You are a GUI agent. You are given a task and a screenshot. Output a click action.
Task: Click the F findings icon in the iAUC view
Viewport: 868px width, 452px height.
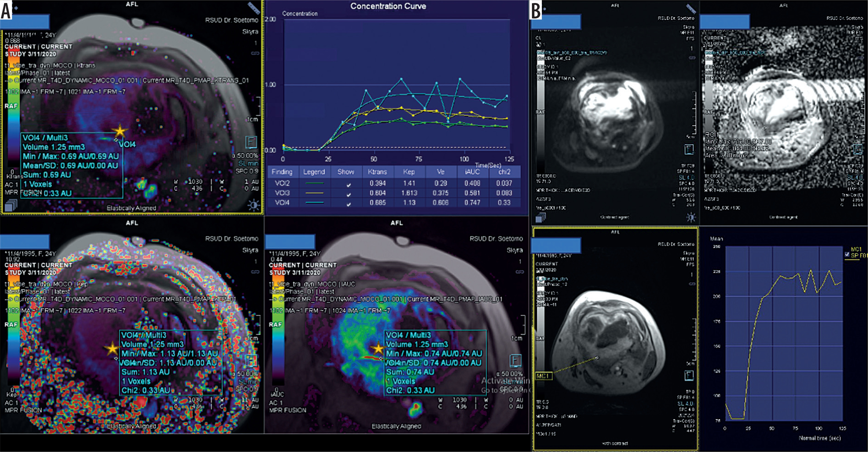(515, 361)
